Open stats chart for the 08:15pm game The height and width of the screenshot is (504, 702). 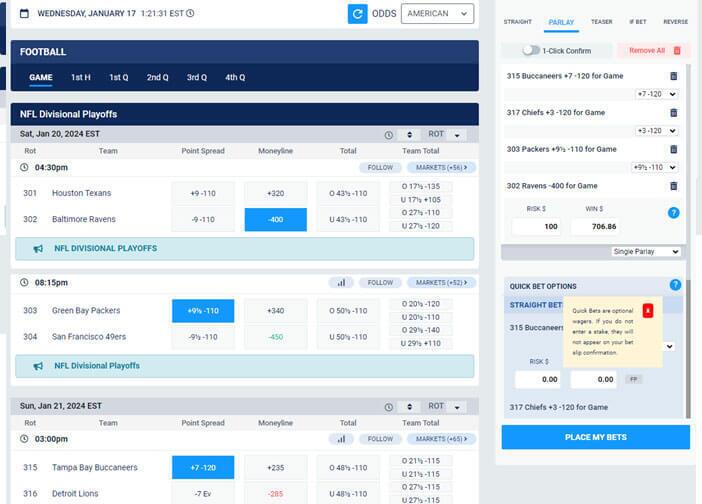point(341,283)
